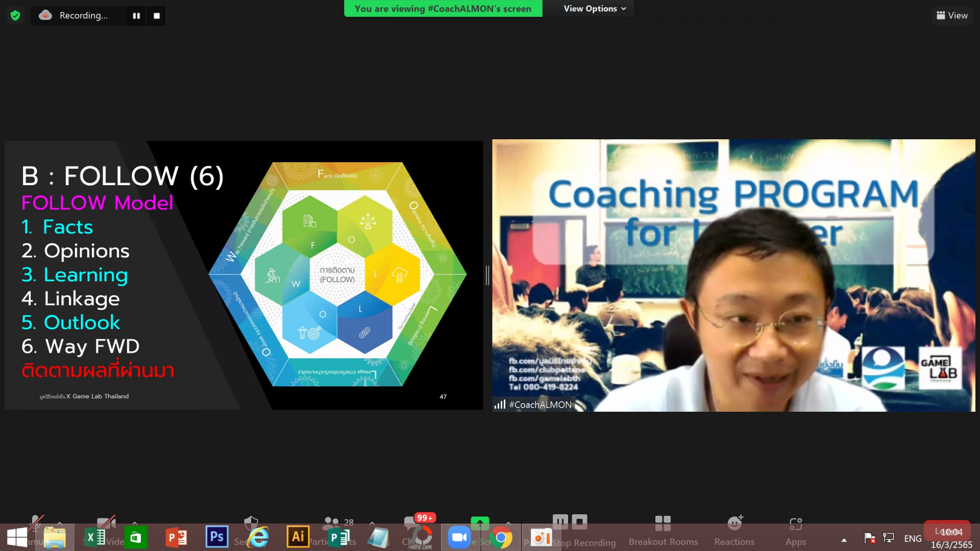Open Notepad from the taskbar

[x=379, y=537]
